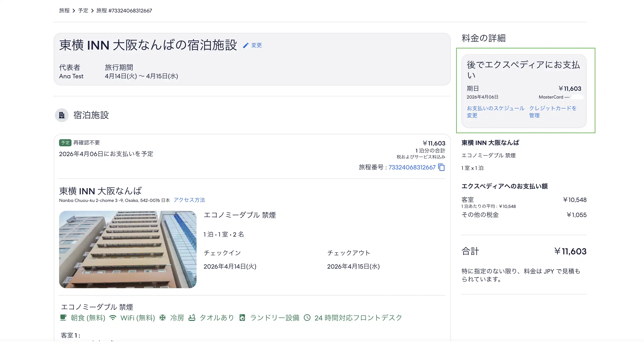Select 予定 in the breadcrumb trail
Viewport: 644px width, 346px height.
click(83, 10)
